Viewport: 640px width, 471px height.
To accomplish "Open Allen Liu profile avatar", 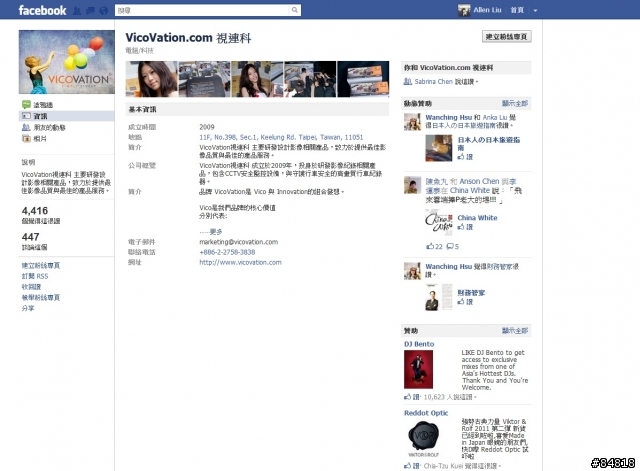I will click(x=464, y=10).
